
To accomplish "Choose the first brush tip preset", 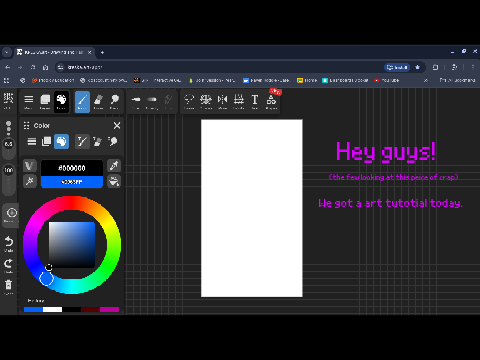I will click(136, 101).
